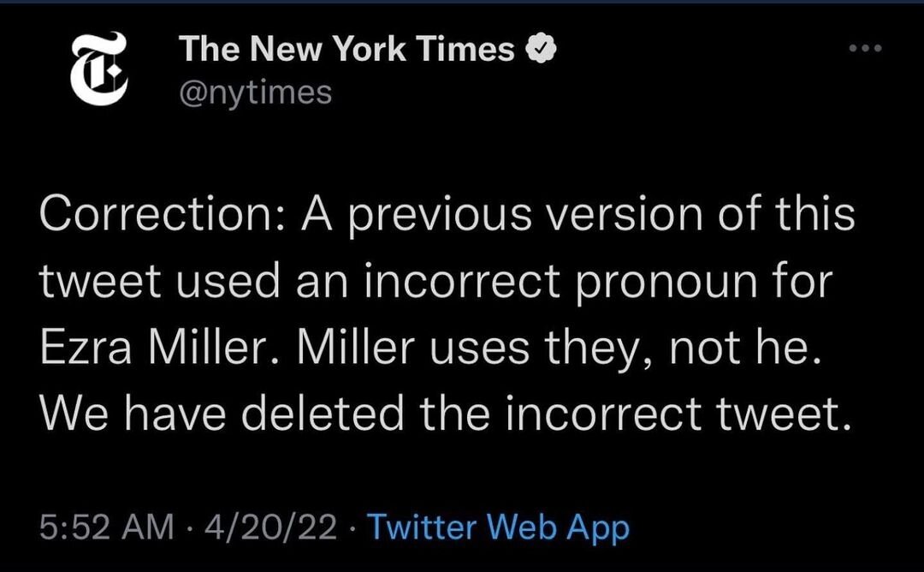
Task: Click the display name The New York Times
Action: [x=346, y=49]
